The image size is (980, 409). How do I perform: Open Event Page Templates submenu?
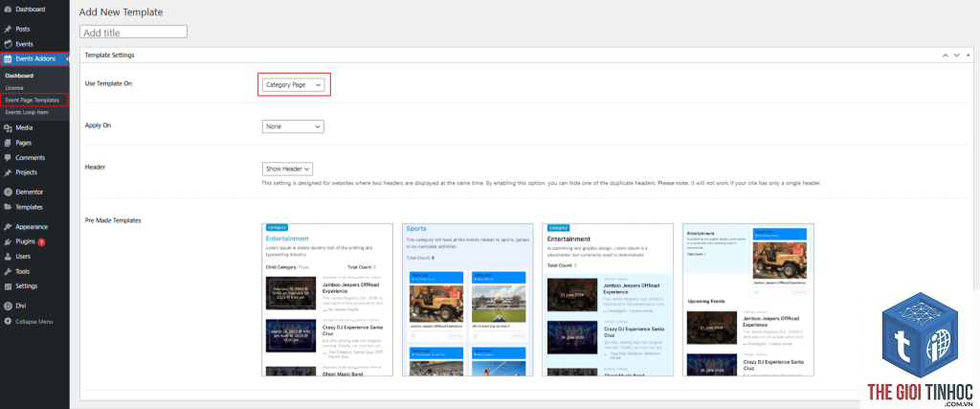33,100
